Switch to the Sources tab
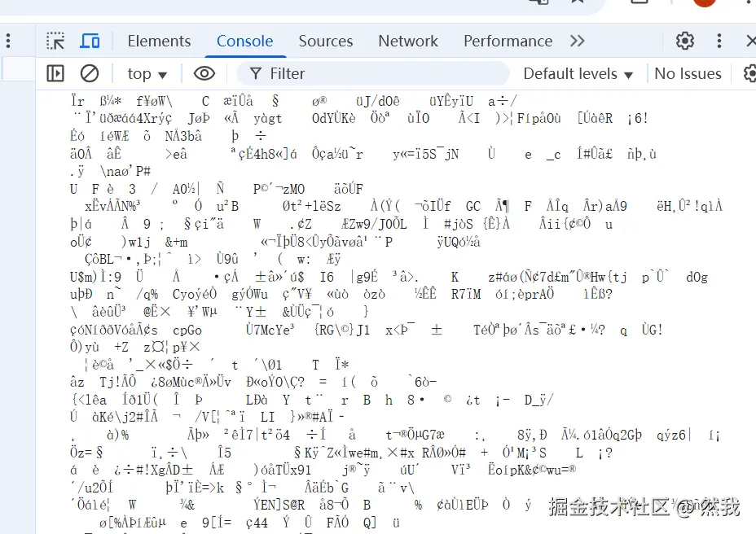 pos(325,41)
